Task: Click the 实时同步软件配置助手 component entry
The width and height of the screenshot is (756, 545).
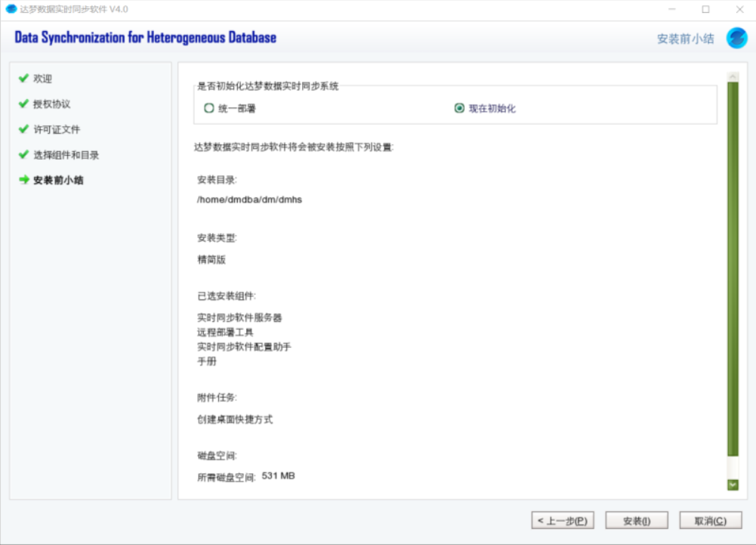Action: click(x=244, y=347)
